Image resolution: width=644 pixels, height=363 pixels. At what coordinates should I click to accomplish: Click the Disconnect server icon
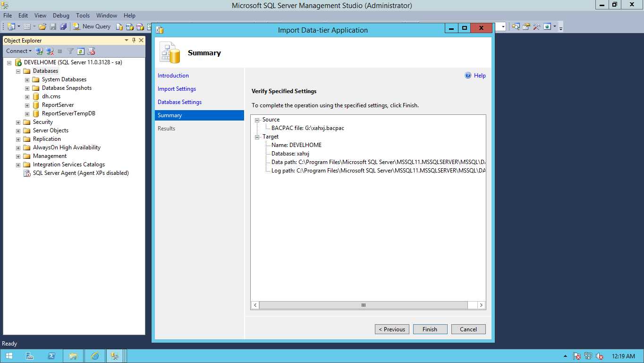point(50,51)
